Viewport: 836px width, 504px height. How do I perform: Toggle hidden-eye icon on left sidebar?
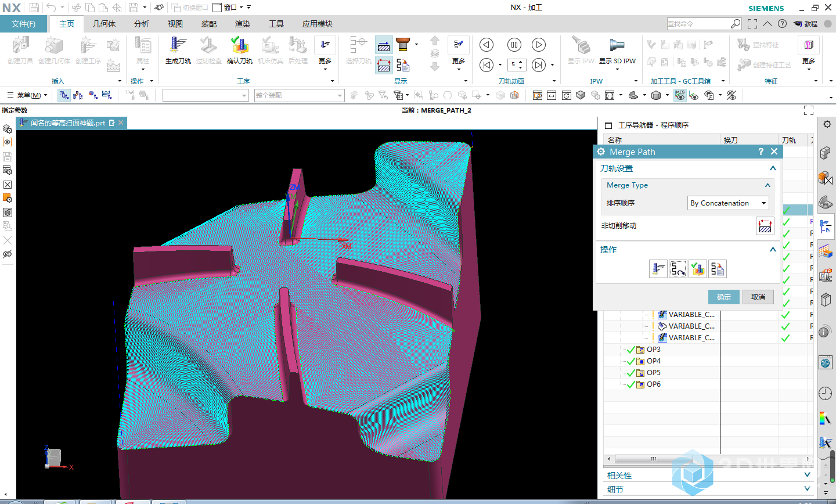(8, 254)
